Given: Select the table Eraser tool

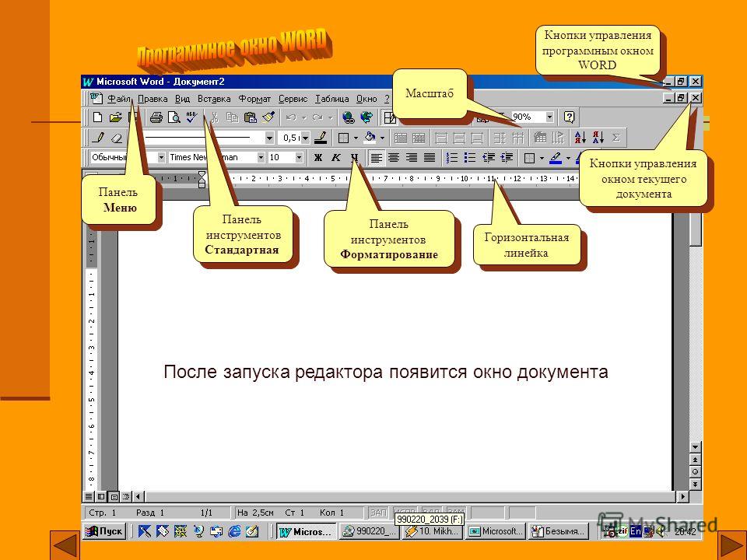Looking at the screenshot, I should pyautogui.click(x=116, y=138).
